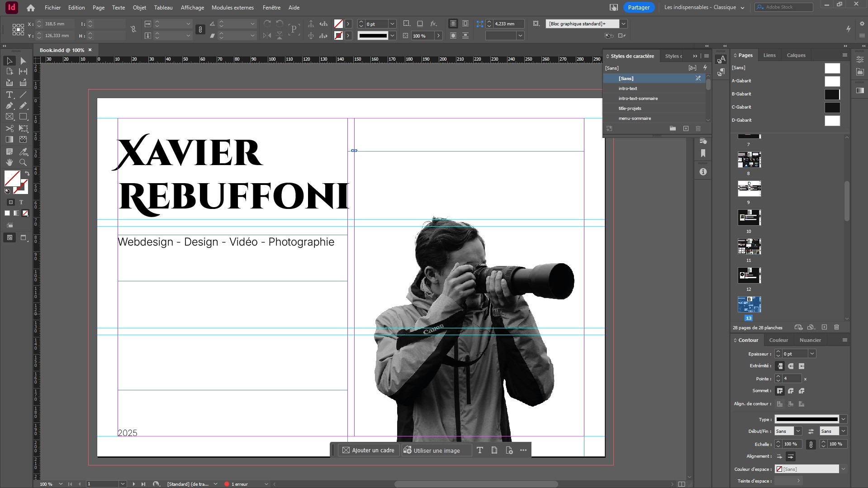Click Utiliser une image on the frame

coord(436,450)
